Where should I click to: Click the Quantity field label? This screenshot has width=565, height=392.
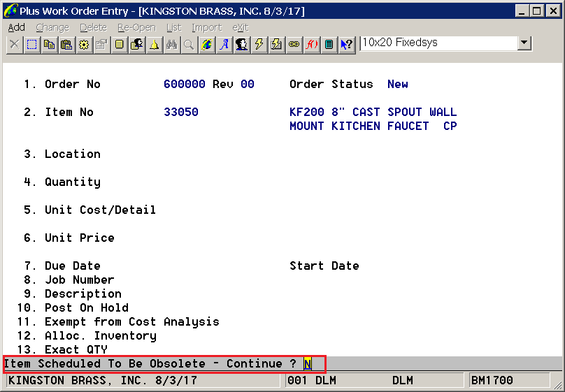73,182
